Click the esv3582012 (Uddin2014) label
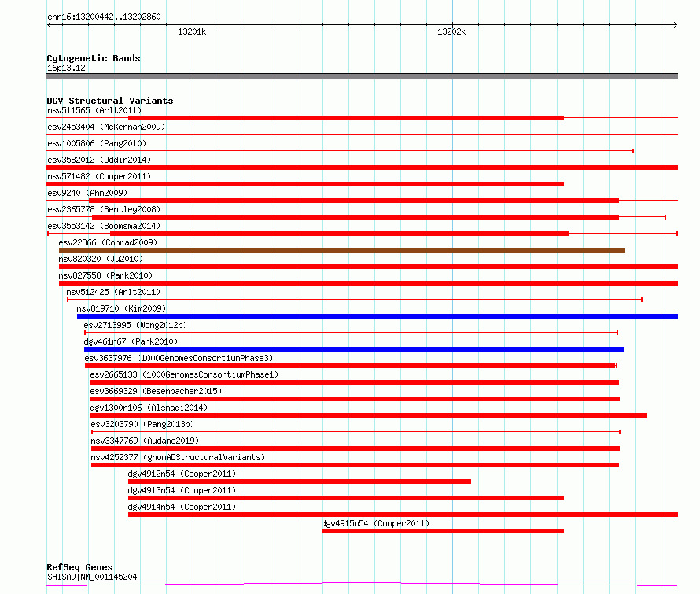The height and width of the screenshot is (594, 700). [99, 160]
